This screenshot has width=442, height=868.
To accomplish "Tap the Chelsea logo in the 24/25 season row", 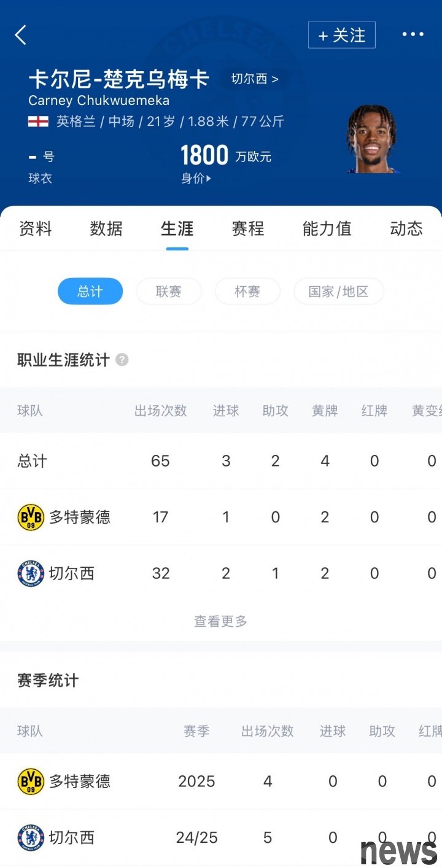I will point(31,838).
